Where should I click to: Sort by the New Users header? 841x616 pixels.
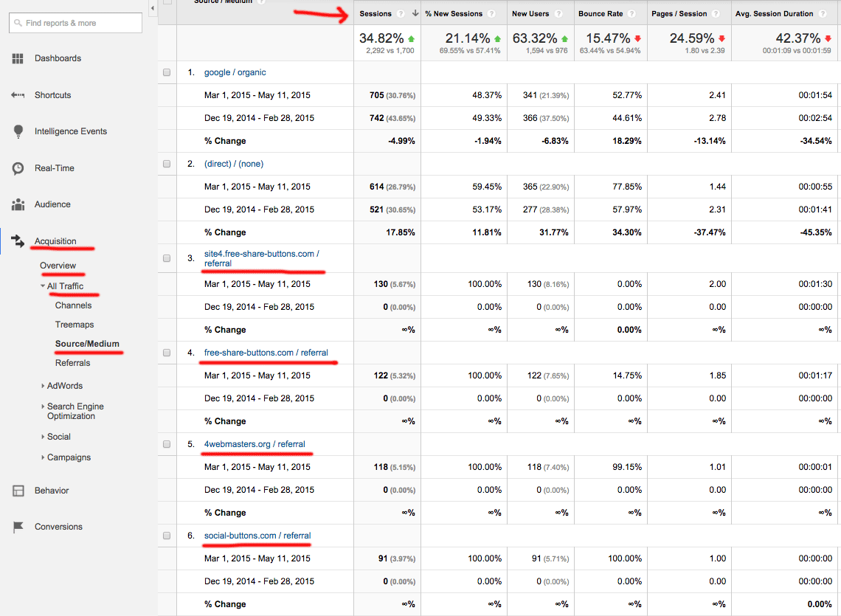point(530,14)
